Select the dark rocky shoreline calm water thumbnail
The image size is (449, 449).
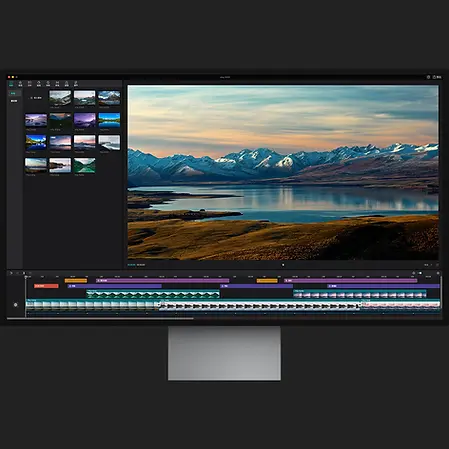click(x=60, y=165)
